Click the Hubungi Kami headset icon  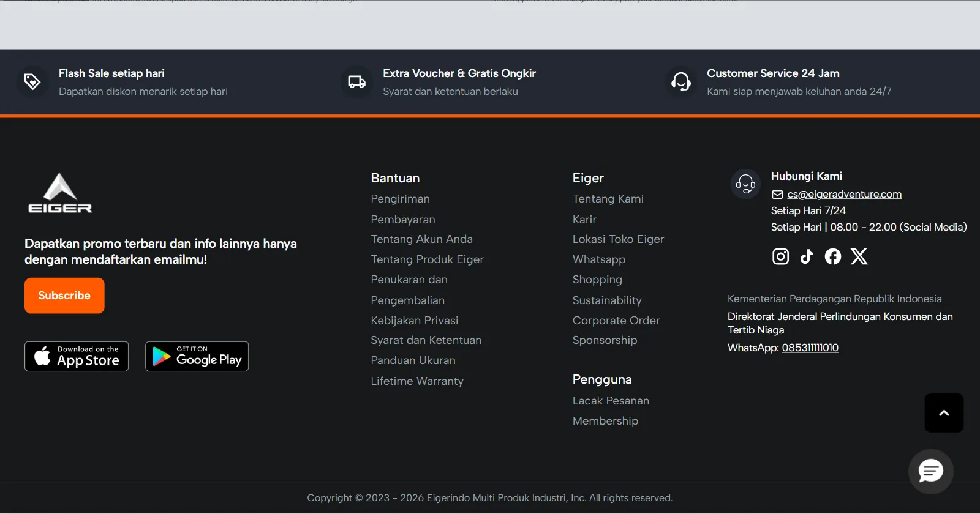click(x=745, y=184)
